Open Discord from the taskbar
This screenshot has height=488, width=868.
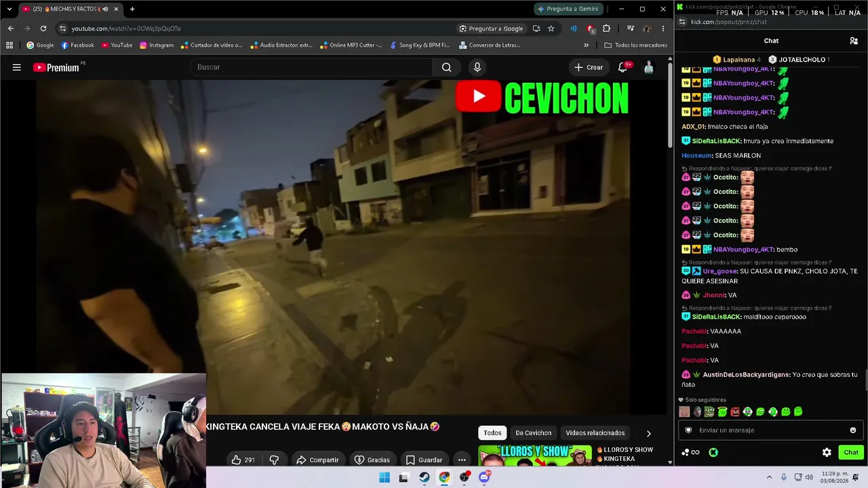click(x=484, y=477)
